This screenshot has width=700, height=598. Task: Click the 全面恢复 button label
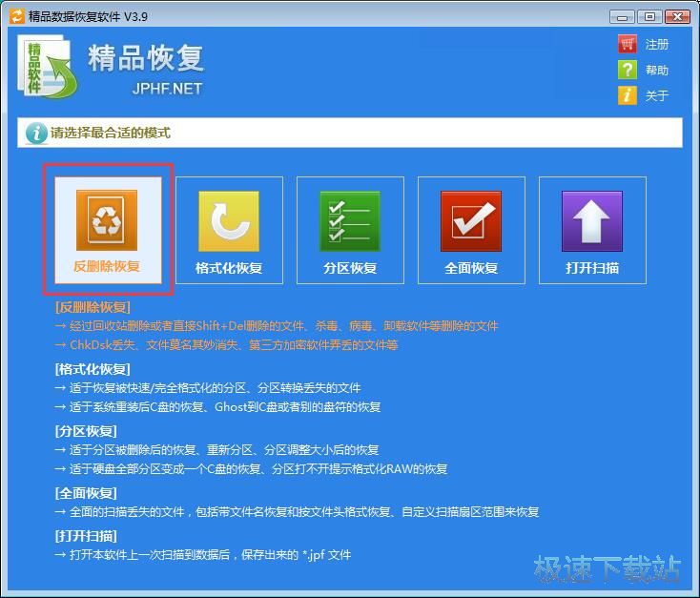coord(471,268)
